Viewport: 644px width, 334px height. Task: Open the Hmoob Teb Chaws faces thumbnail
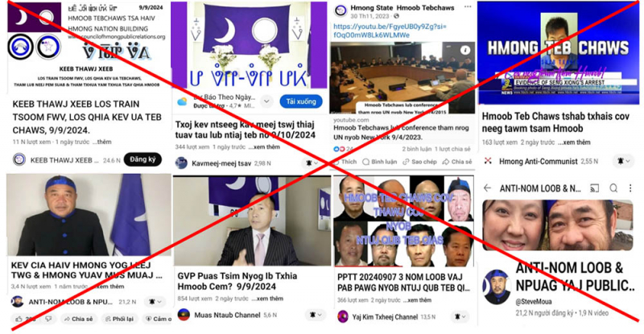tap(403, 221)
